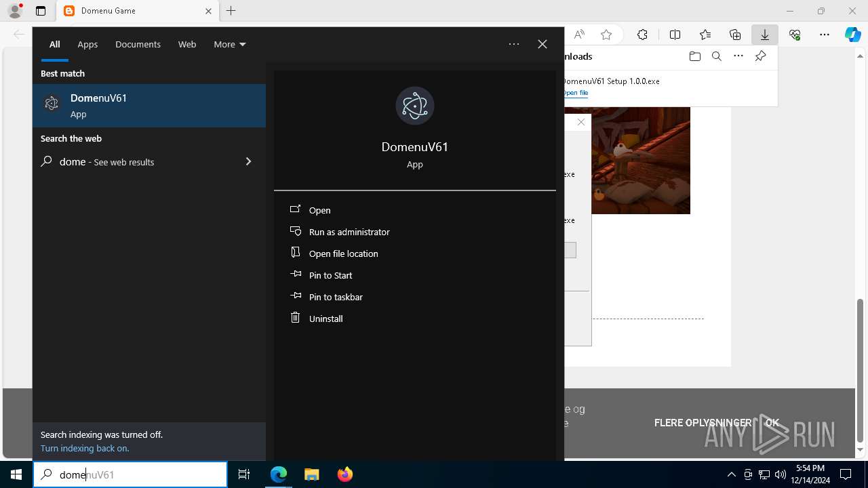Click the game screenshot thumbnail
This screenshot has width=868, height=488.
pos(641,161)
